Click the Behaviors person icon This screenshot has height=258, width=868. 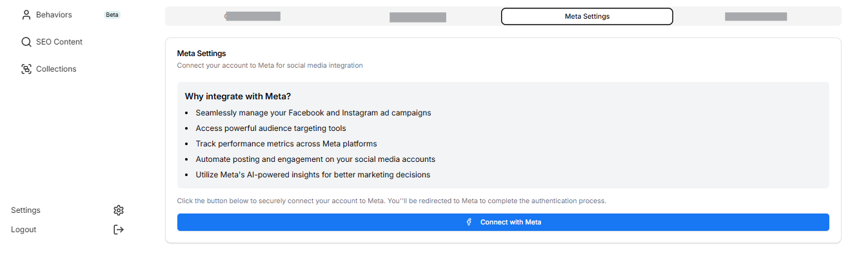(26, 15)
